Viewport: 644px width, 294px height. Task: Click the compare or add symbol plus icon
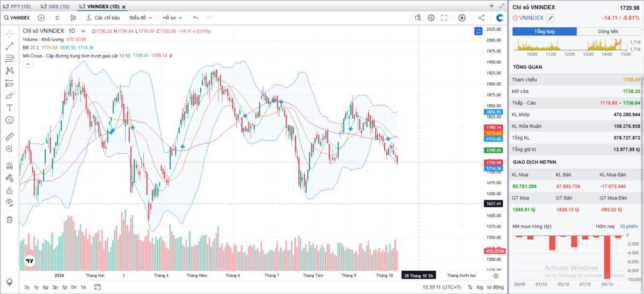tap(41, 18)
